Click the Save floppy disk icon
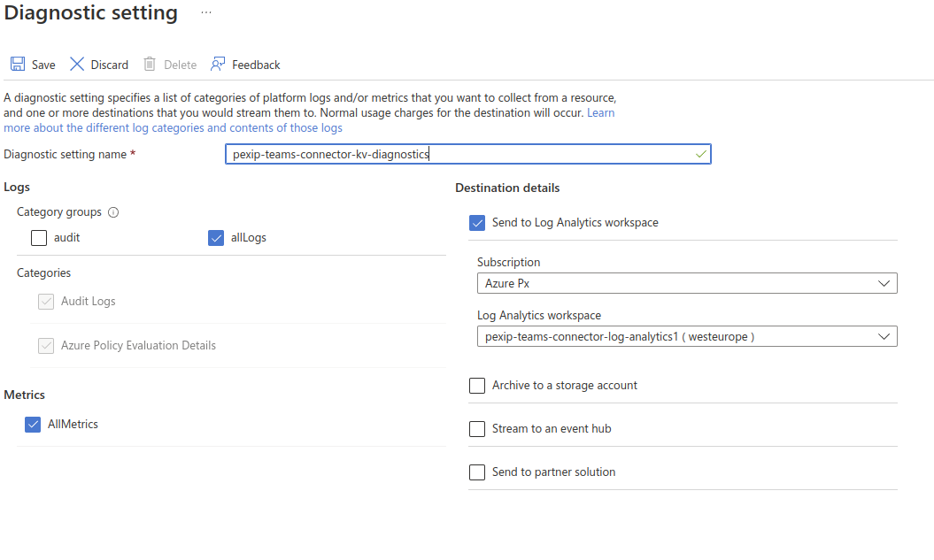The width and height of the screenshot is (934, 560). tap(17, 65)
